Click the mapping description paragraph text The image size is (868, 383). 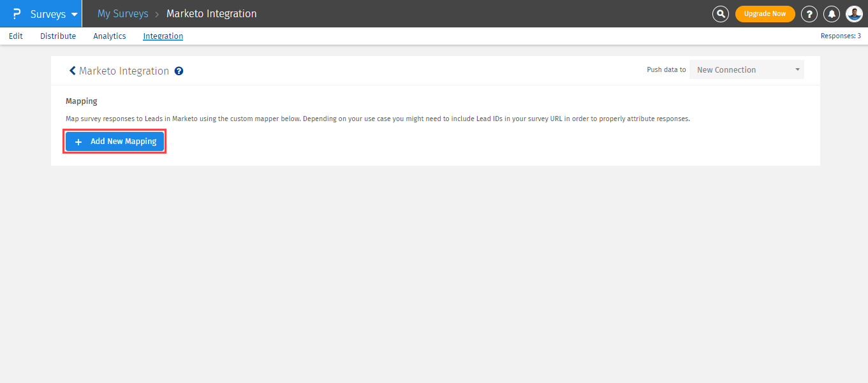pyautogui.click(x=378, y=119)
